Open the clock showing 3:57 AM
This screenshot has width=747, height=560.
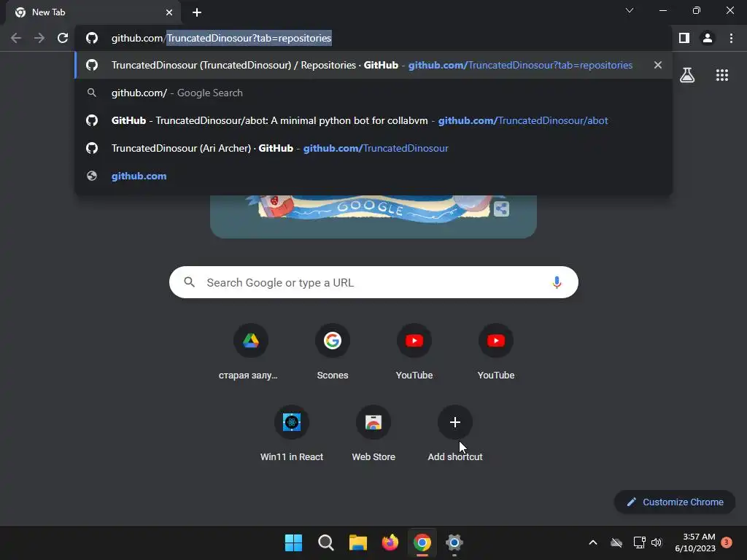click(x=695, y=542)
